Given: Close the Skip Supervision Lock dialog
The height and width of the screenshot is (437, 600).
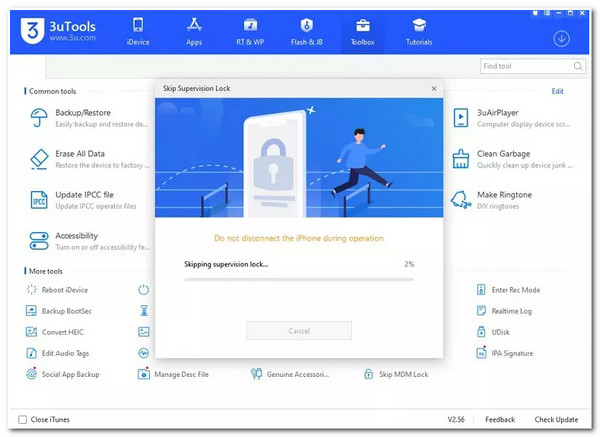Looking at the screenshot, I should pyautogui.click(x=434, y=88).
